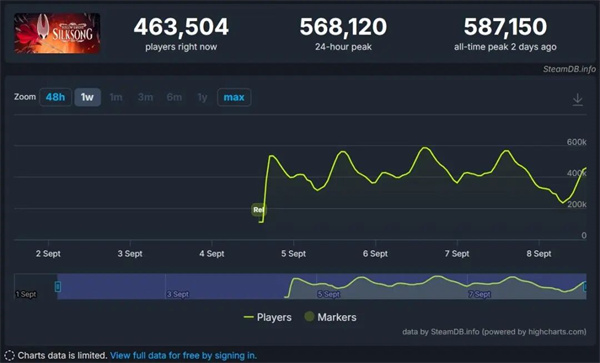Choose the 1y zoom option

(x=202, y=98)
